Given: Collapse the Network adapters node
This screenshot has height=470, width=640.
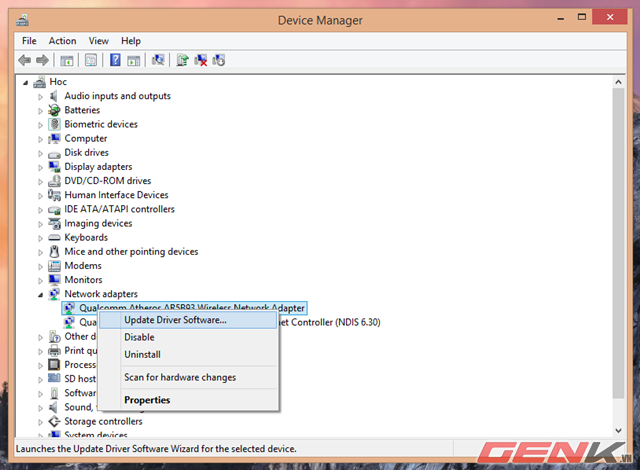Looking at the screenshot, I should (42, 295).
